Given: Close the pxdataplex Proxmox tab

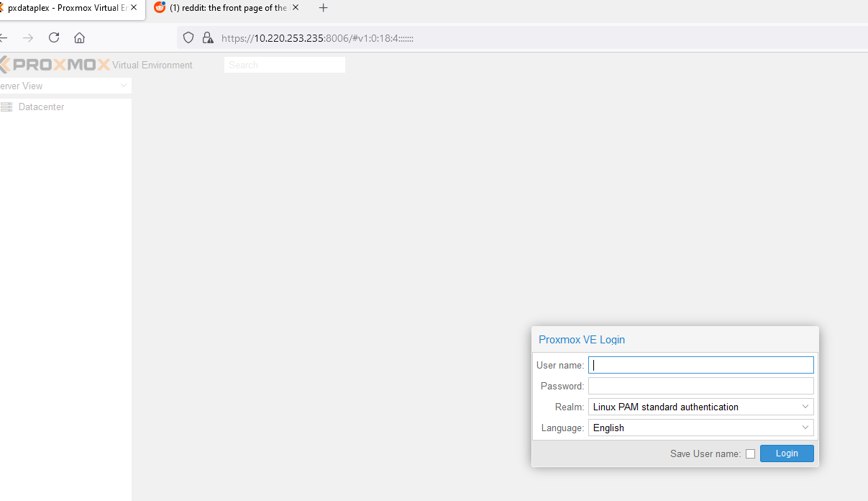Looking at the screenshot, I should click(134, 8).
